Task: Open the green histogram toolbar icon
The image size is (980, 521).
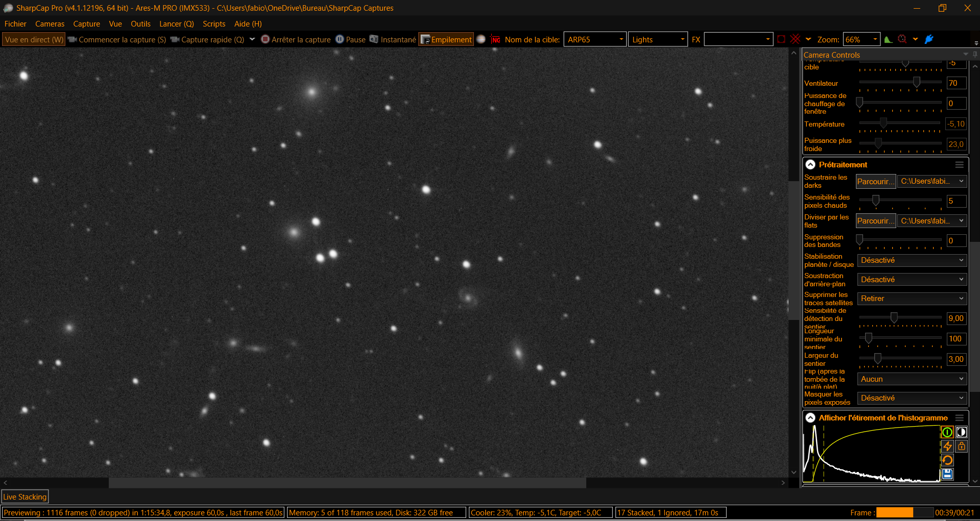Action: 889,39
